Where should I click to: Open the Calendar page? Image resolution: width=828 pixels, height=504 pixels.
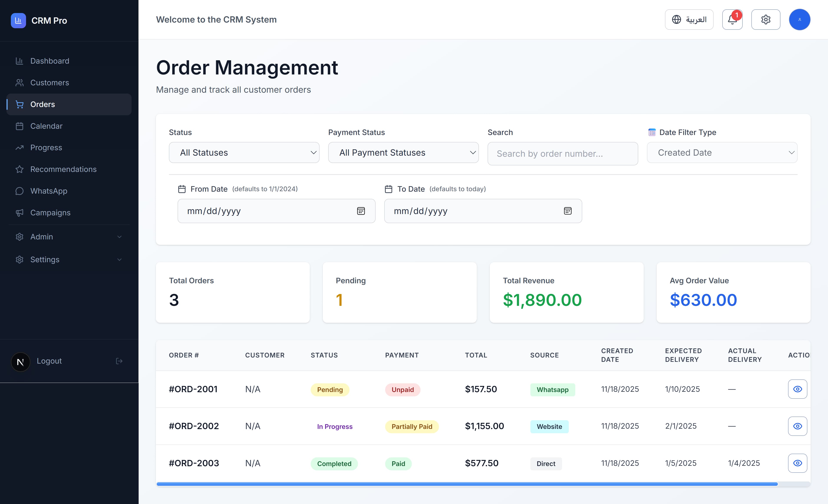point(69,126)
